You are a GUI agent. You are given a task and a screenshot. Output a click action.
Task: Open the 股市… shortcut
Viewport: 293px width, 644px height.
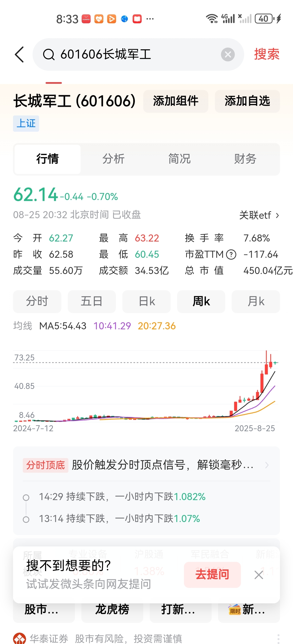pos(44,609)
